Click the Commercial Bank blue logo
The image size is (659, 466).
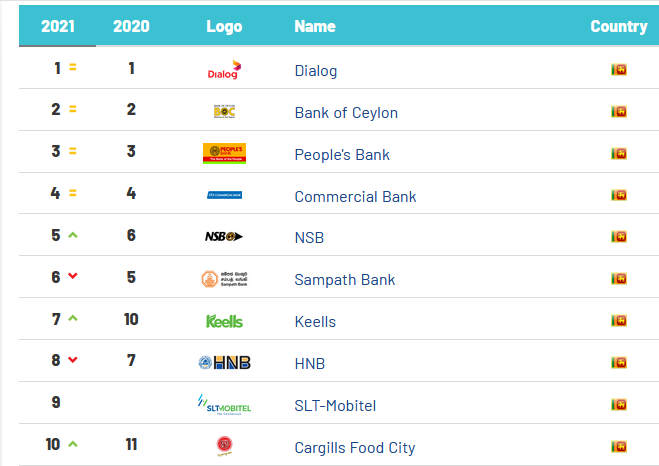pos(224,195)
